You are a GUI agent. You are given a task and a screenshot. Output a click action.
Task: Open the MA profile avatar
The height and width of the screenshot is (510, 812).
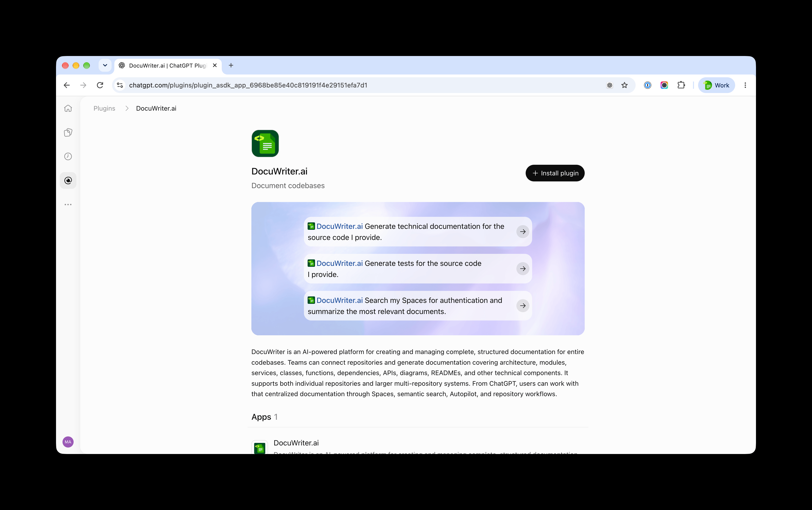68,442
